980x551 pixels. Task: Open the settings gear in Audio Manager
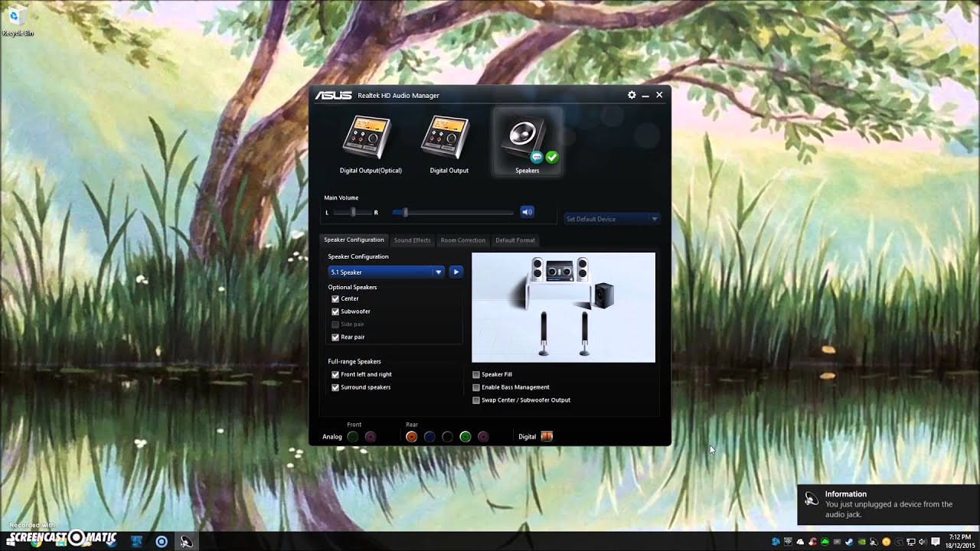[632, 95]
